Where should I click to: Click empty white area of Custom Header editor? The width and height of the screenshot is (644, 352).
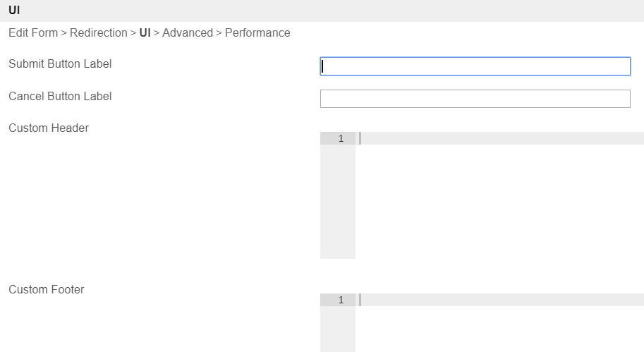[499, 205]
